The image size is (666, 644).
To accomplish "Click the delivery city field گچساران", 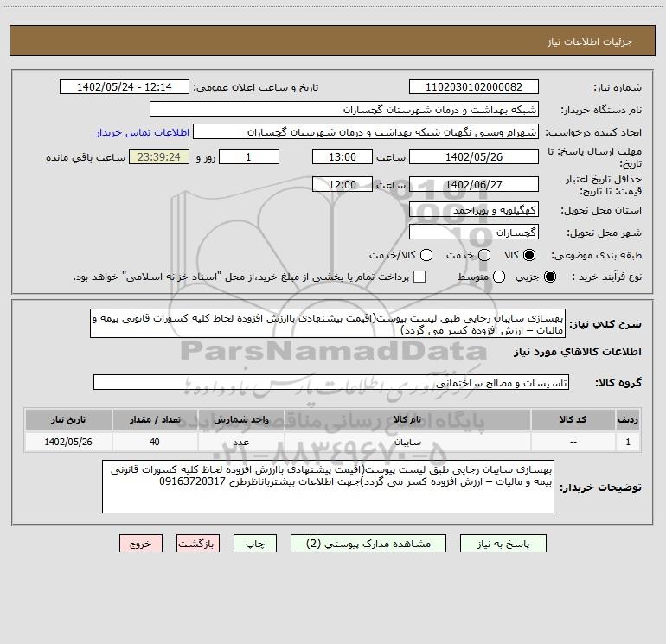I will point(474,233).
